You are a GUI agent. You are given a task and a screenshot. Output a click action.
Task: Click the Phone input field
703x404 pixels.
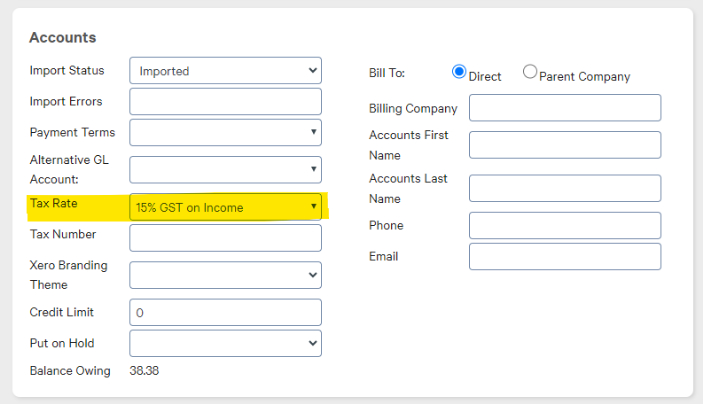tap(565, 226)
